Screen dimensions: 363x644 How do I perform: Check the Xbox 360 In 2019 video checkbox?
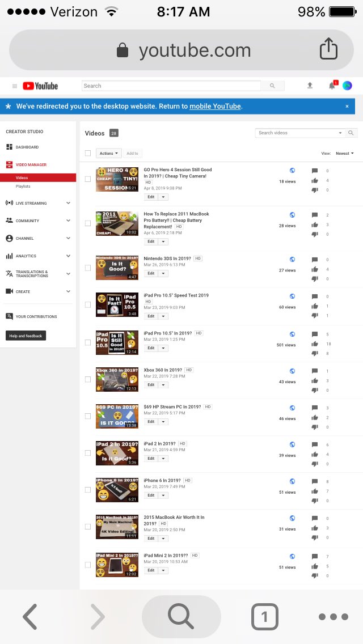(87, 379)
